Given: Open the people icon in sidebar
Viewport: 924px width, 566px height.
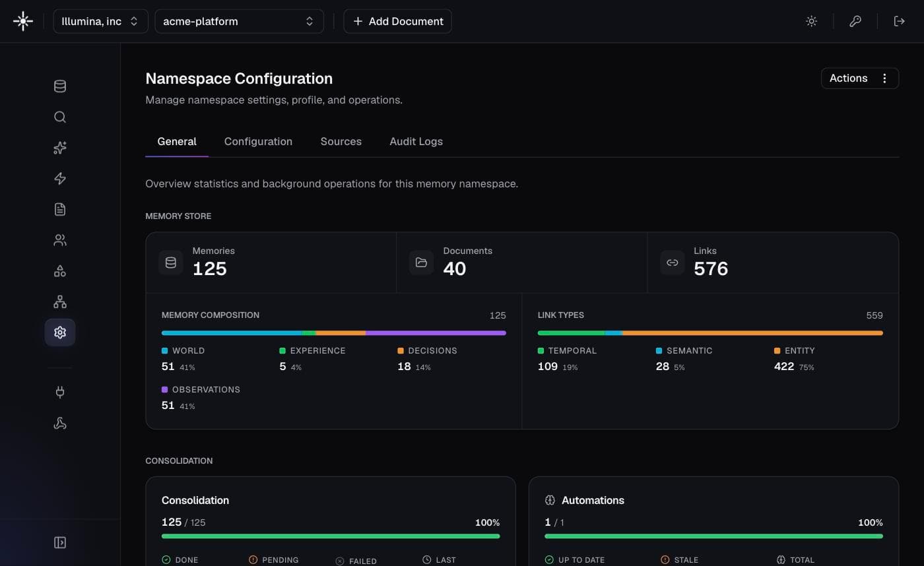Looking at the screenshot, I should click(60, 240).
